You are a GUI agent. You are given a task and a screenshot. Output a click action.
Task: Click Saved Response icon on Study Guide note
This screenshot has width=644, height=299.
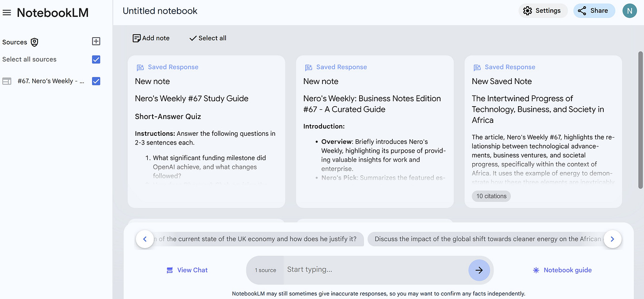click(x=140, y=67)
